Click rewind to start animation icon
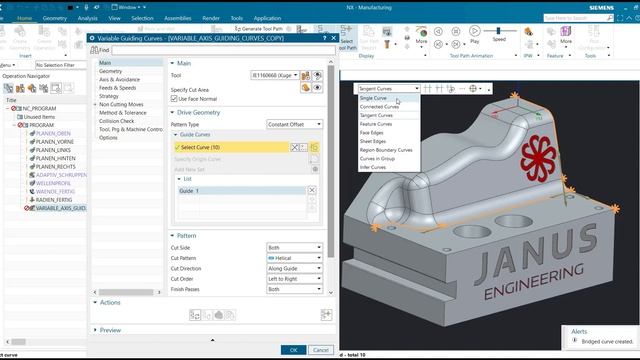The width and height of the screenshot is (640, 360). click(x=438, y=44)
